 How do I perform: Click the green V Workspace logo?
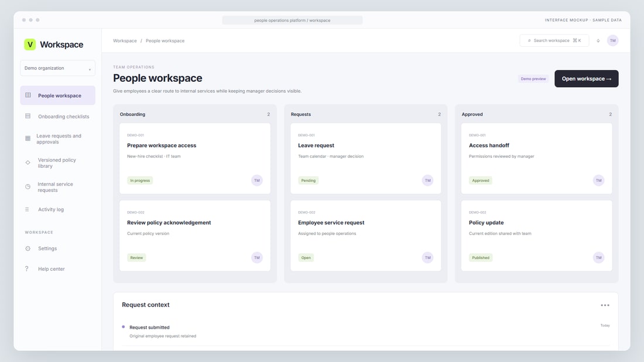[30, 44]
